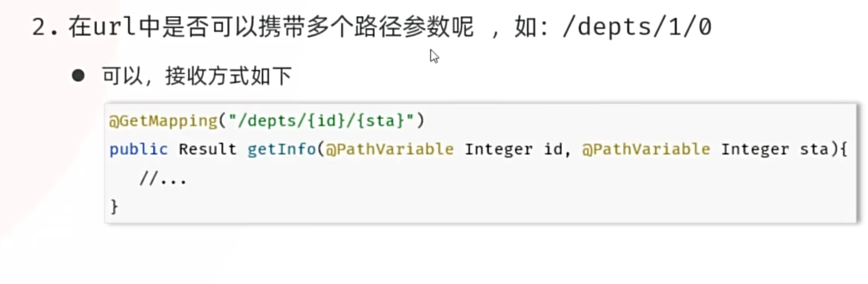Click the public keyword in the code
The image size is (868, 284).
click(138, 150)
